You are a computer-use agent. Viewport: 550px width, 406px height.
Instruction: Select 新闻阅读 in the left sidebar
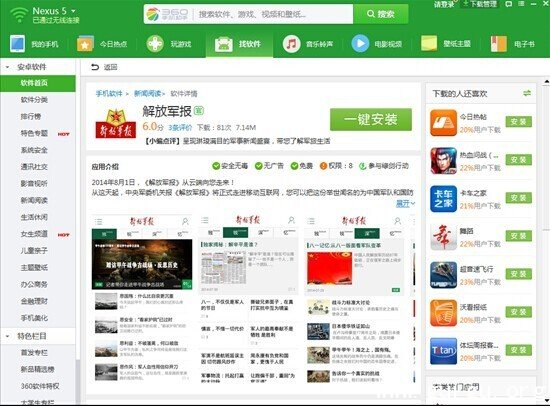click(34, 200)
